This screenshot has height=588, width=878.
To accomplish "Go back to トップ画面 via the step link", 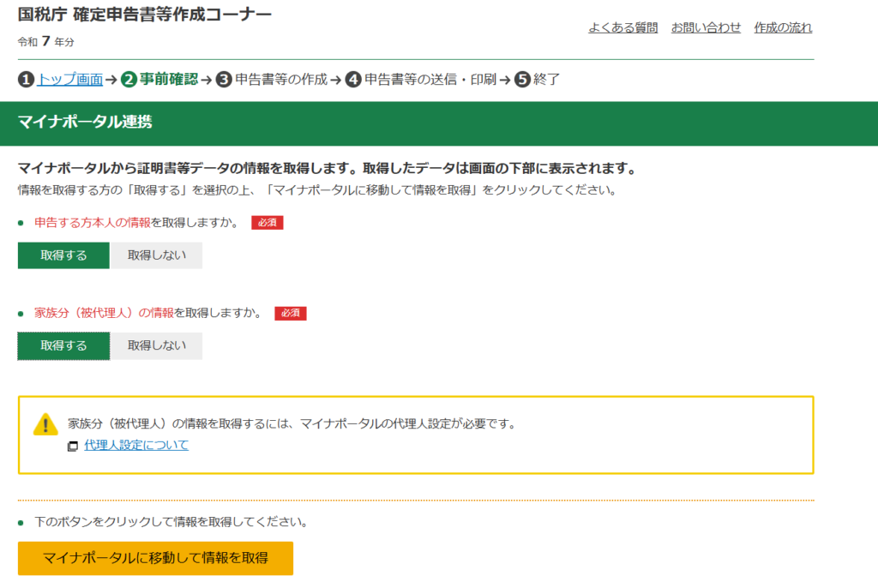I will click(x=70, y=80).
